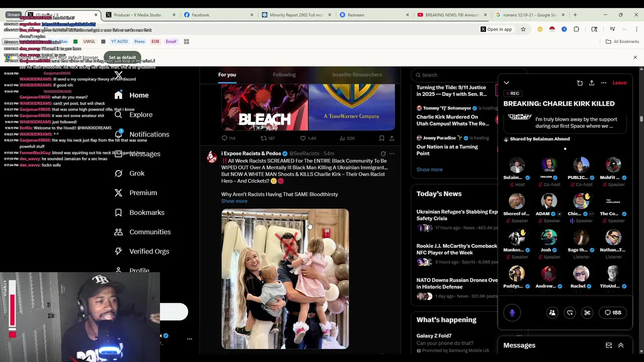Open Grok from the X sidebar
Viewport: 644px width, 362px height.
130,173
